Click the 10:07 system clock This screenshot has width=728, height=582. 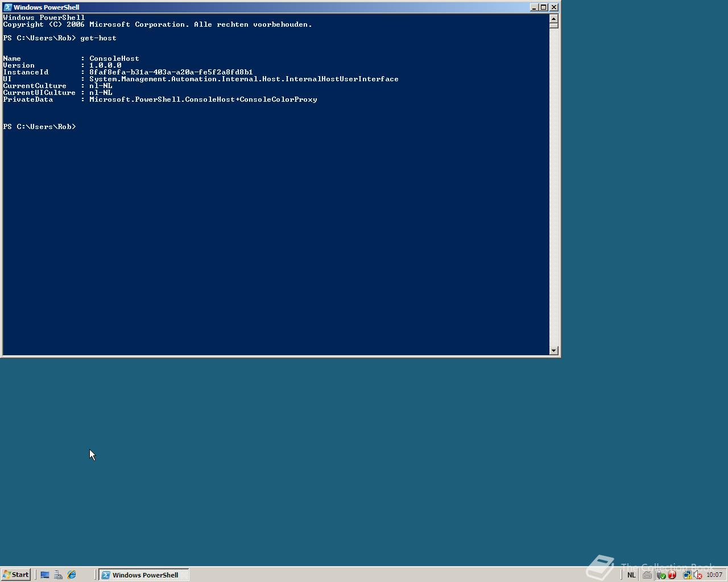click(x=714, y=575)
